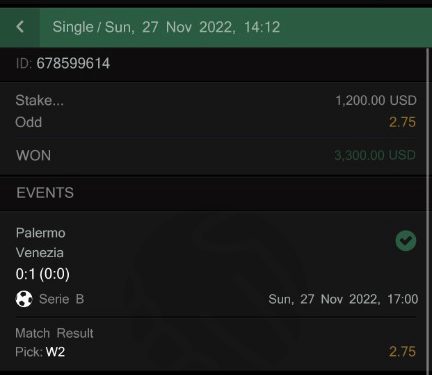
Task: Click the 3,300.00 USD winnings amount
Action: coord(375,155)
